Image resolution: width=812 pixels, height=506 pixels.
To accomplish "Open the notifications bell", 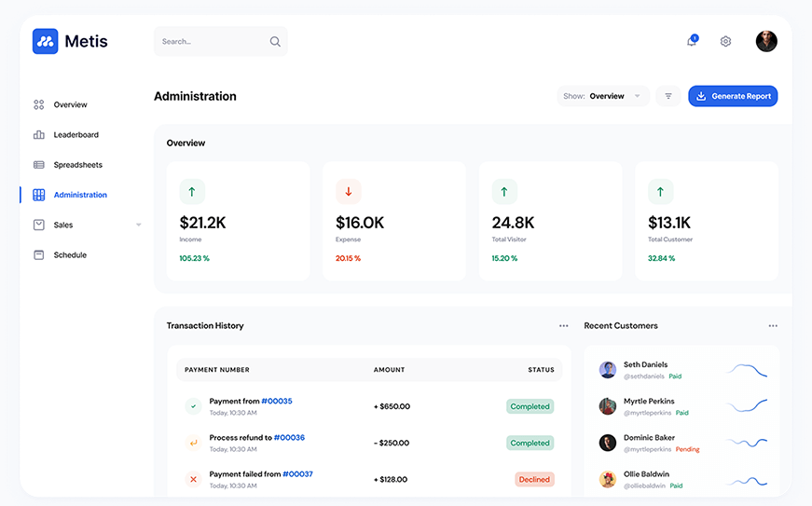I will (x=692, y=41).
